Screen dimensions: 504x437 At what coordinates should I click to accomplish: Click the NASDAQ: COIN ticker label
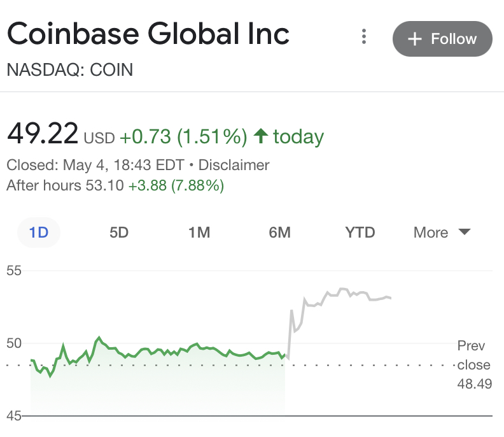pyautogui.click(x=70, y=70)
